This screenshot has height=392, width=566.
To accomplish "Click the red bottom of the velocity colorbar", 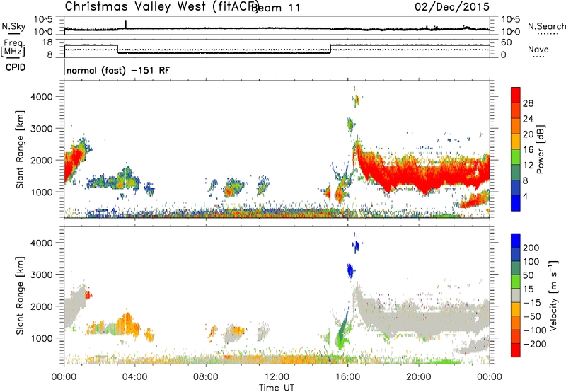I will [516, 350].
